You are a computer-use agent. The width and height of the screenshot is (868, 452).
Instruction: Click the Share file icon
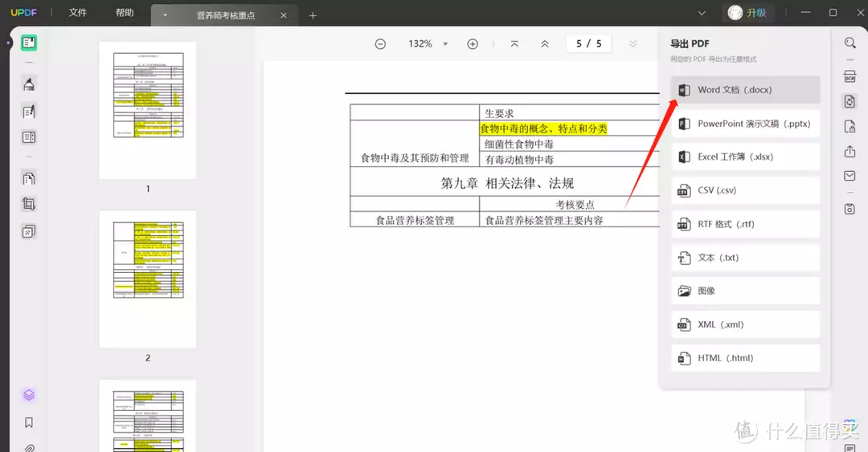[x=850, y=152]
